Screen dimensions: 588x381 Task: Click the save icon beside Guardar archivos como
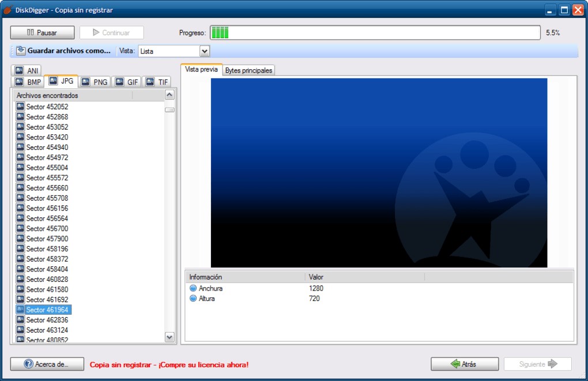pyautogui.click(x=21, y=51)
